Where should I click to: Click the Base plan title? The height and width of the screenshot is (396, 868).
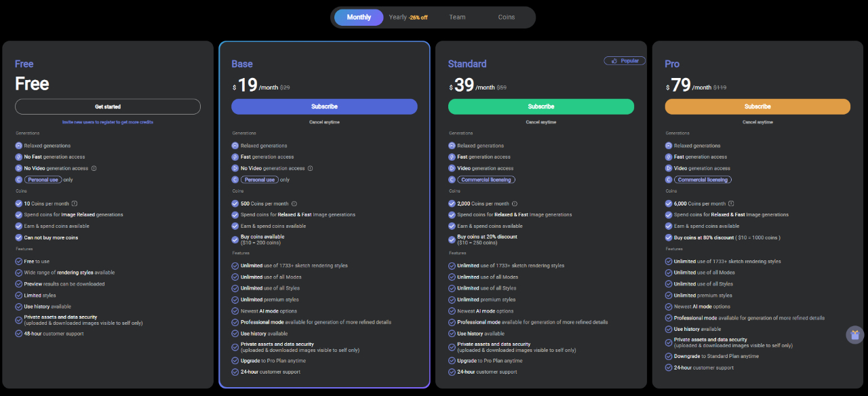point(242,64)
